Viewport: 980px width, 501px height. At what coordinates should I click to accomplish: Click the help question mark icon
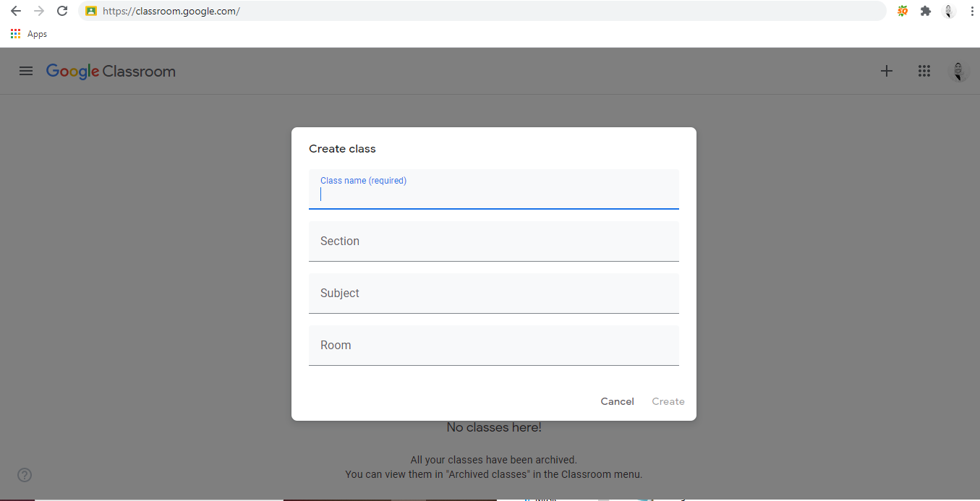(25, 475)
